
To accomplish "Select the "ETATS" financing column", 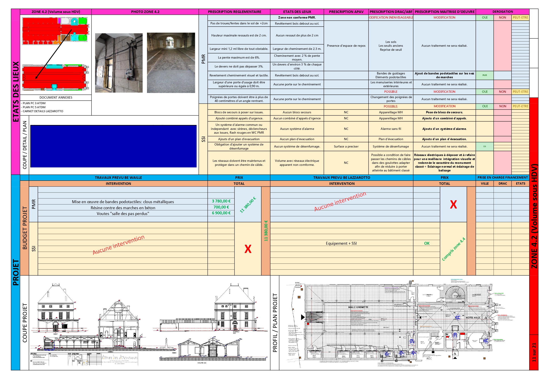I will (520, 184).
